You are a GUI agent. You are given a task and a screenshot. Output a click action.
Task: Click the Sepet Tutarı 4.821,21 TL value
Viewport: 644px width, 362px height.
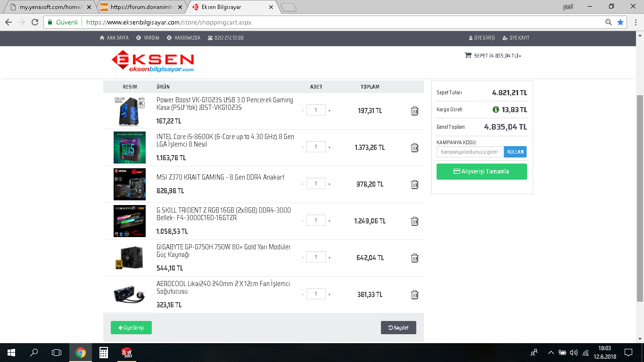pyautogui.click(x=510, y=92)
